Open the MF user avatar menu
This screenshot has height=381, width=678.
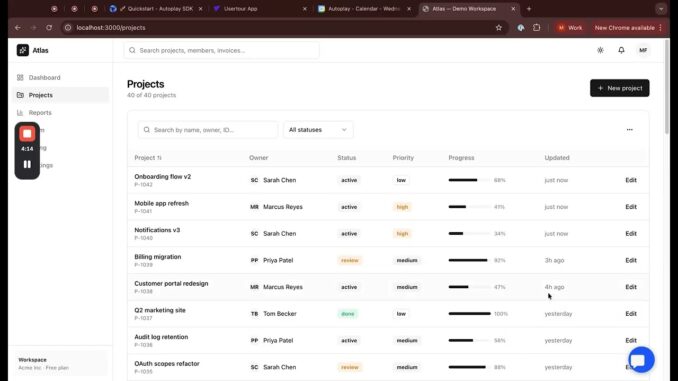click(x=643, y=50)
